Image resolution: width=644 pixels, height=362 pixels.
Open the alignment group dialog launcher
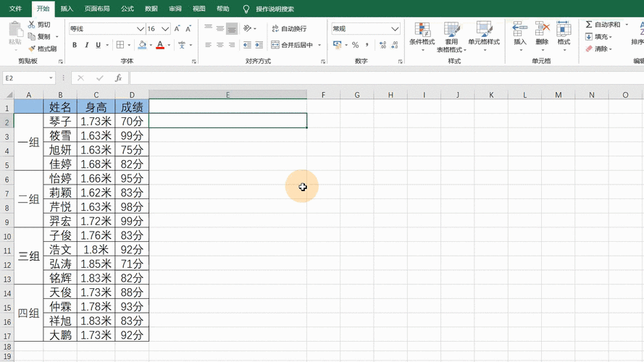click(323, 61)
